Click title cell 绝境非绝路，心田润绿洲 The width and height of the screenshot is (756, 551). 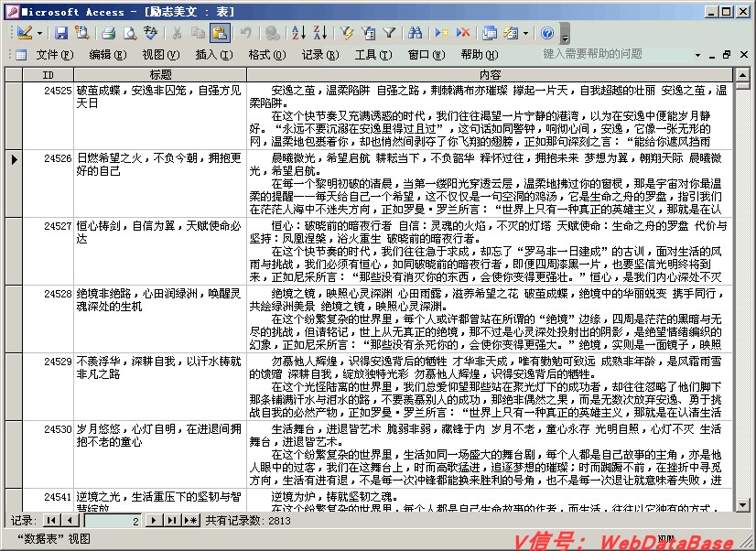point(160,319)
